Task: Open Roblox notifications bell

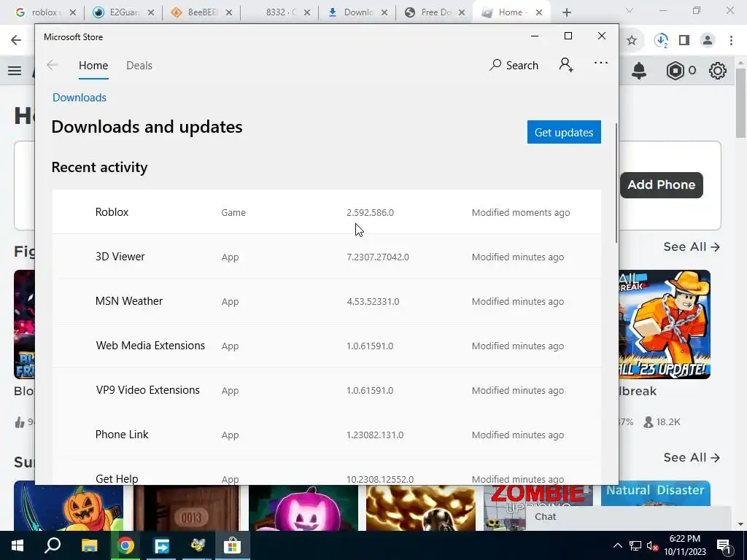Action: 639,71
